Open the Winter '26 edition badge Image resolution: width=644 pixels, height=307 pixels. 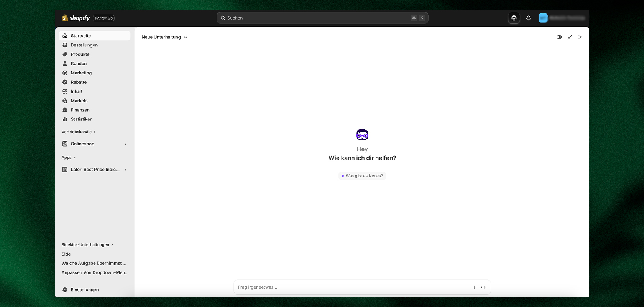103,18
